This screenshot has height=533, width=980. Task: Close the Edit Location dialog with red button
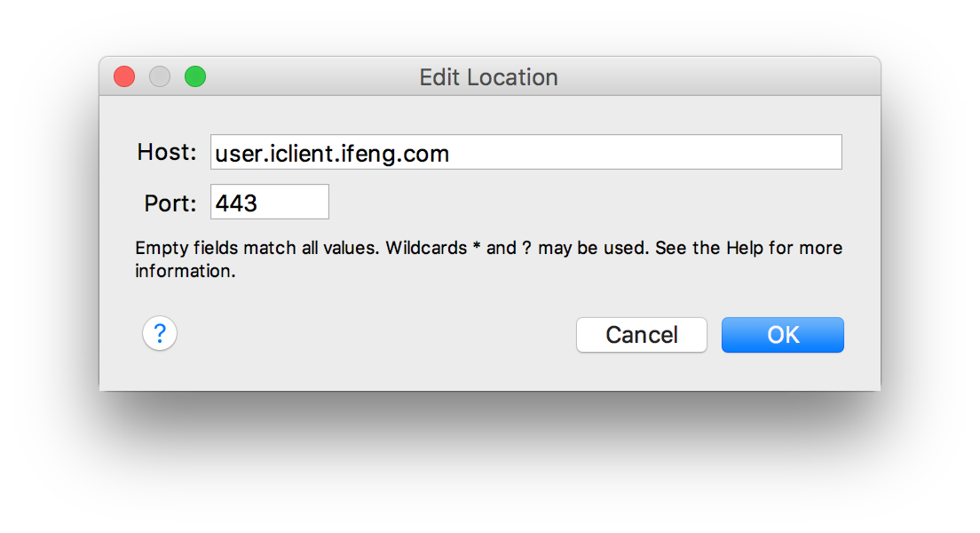(124, 77)
